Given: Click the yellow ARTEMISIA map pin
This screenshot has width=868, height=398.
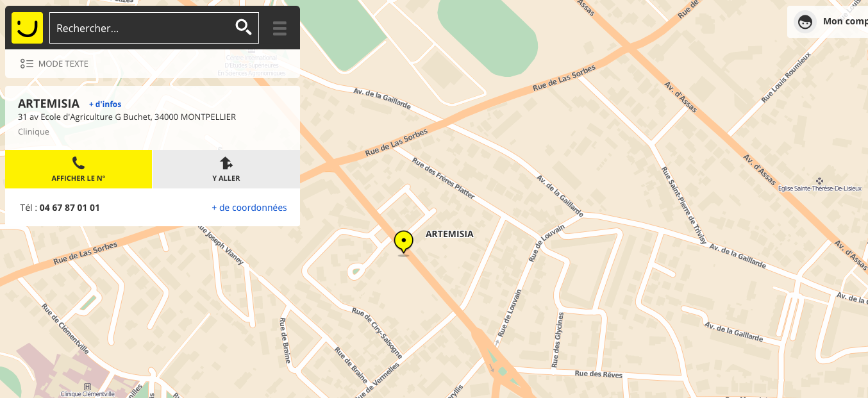Looking at the screenshot, I should (x=403, y=243).
